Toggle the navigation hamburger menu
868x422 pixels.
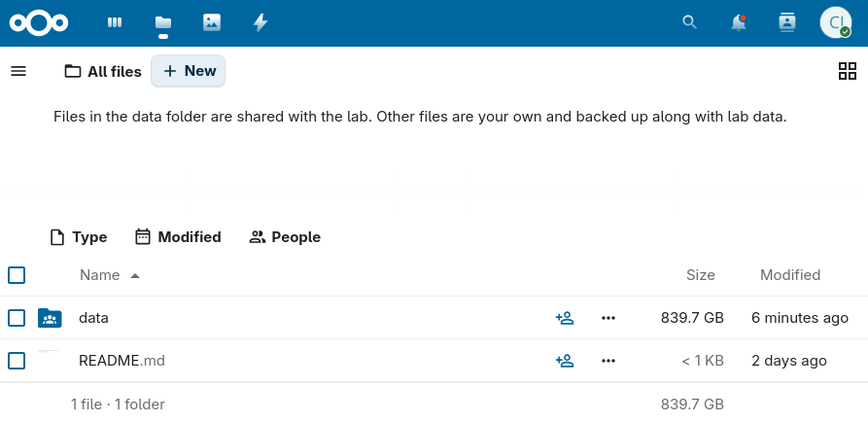pos(18,71)
